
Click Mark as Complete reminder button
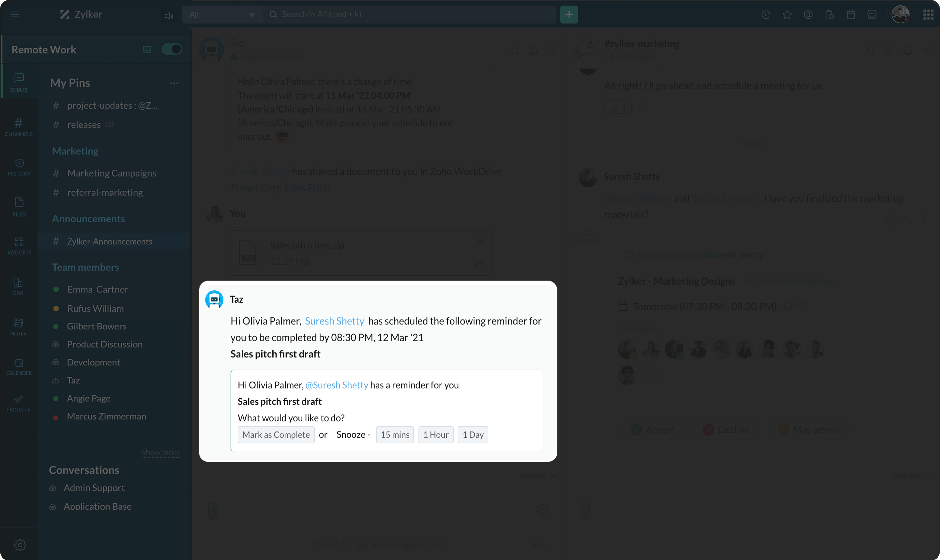click(276, 434)
